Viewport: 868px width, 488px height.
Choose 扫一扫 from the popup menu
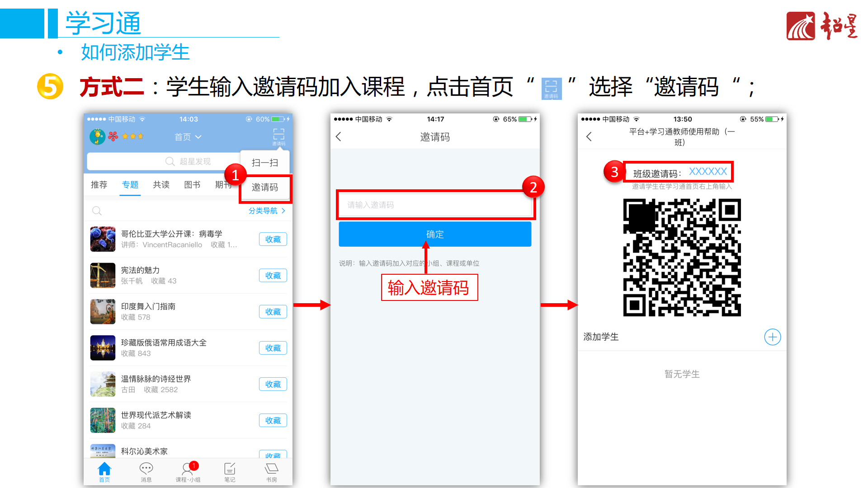[x=265, y=163]
